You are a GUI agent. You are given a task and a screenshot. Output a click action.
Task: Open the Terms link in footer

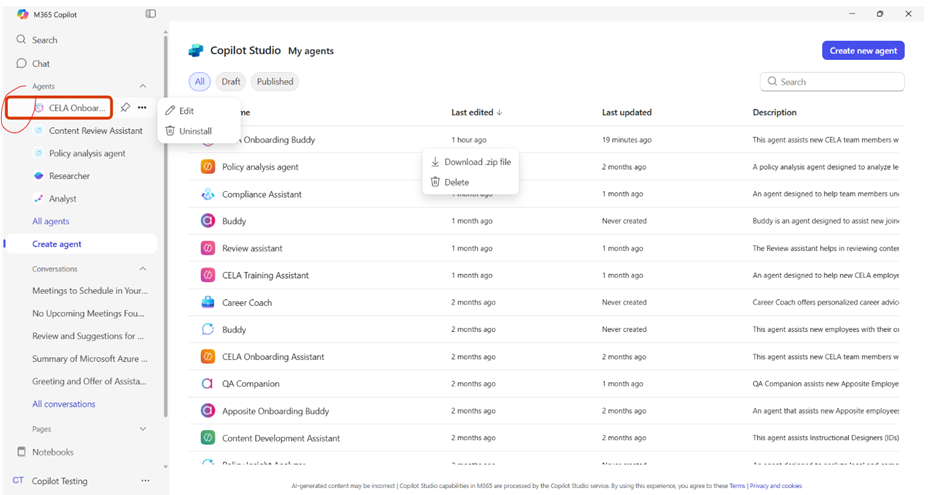click(x=737, y=486)
